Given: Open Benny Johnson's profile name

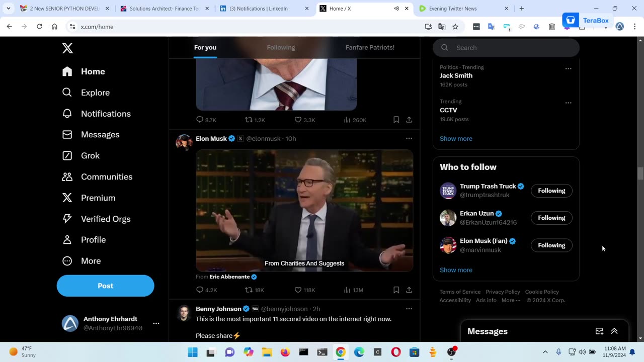Looking at the screenshot, I should coord(218,309).
